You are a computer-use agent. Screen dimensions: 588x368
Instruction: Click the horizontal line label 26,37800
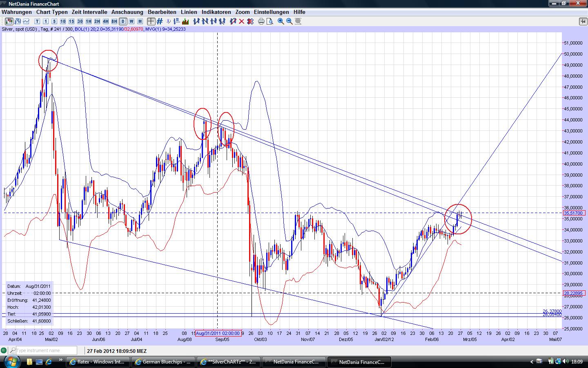coord(552,311)
